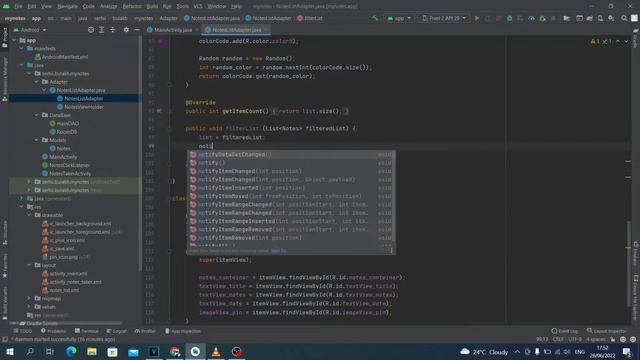Image resolution: width=640 pixels, height=360 pixels.
Task: Toggle the Problems tool window
Action: click(x=53, y=331)
